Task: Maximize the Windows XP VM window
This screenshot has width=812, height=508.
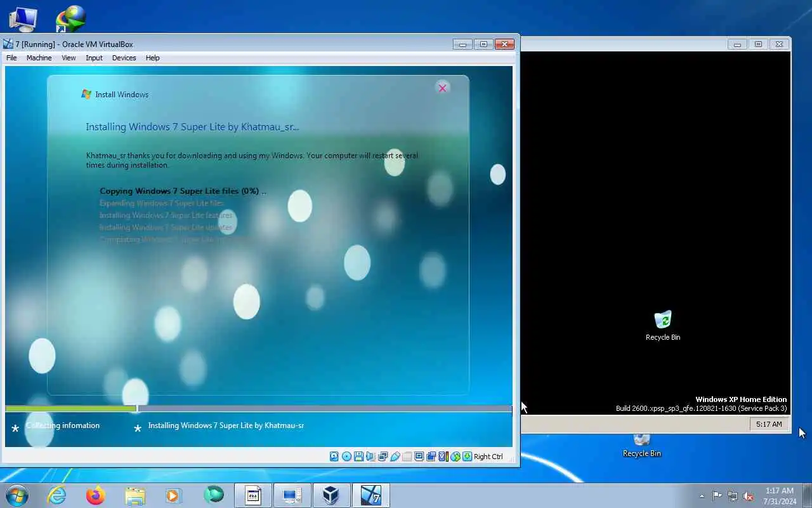Action: (x=758, y=44)
